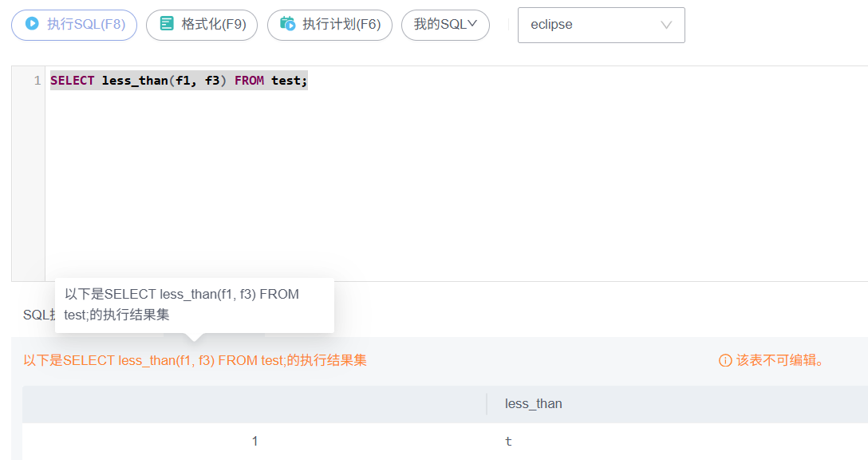Click the orange result set message text
868x460 pixels.
coord(195,360)
